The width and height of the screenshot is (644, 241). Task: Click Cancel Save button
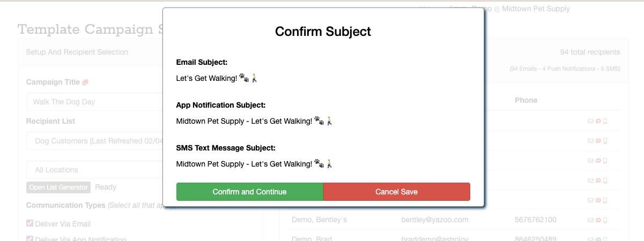coord(396,192)
